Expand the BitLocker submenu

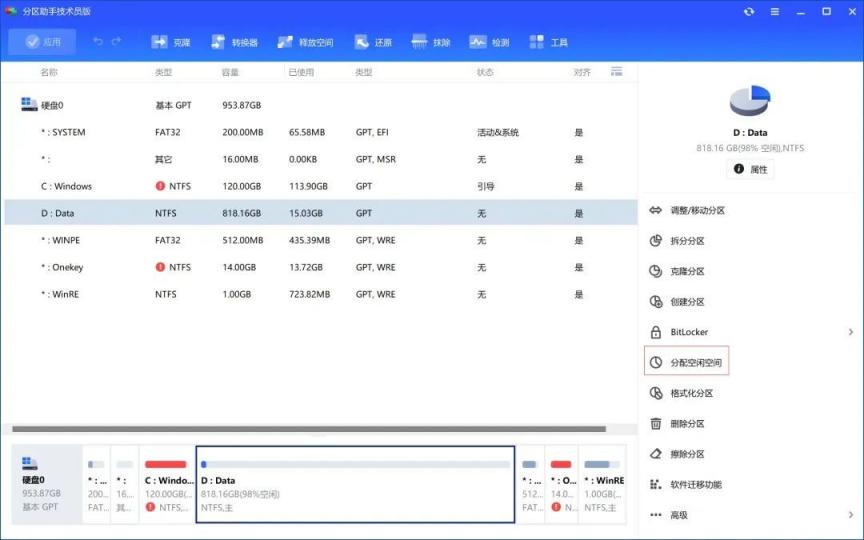tap(851, 332)
